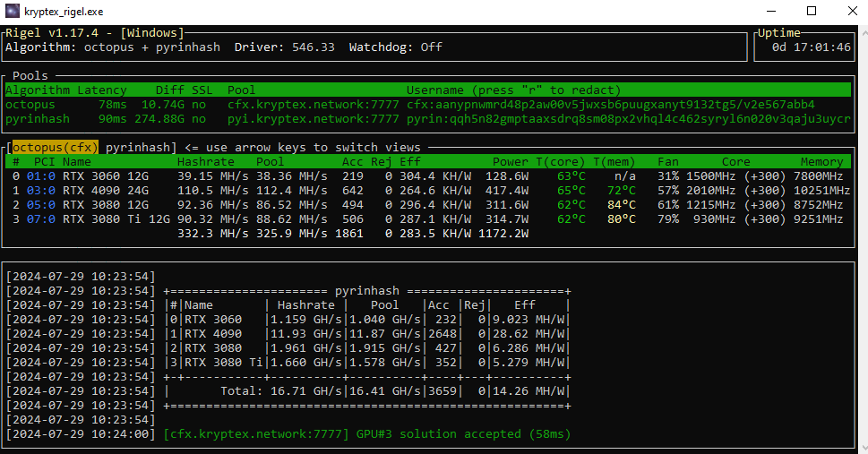The width and height of the screenshot is (868, 454).
Task: Click the Uptime value 0d 17:01:46
Action: click(x=811, y=47)
